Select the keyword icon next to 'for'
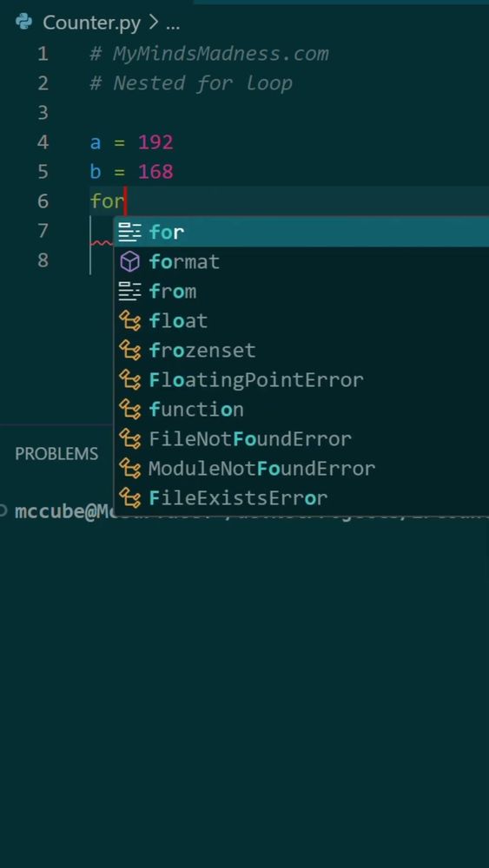This screenshot has width=489, height=868. coord(130,233)
